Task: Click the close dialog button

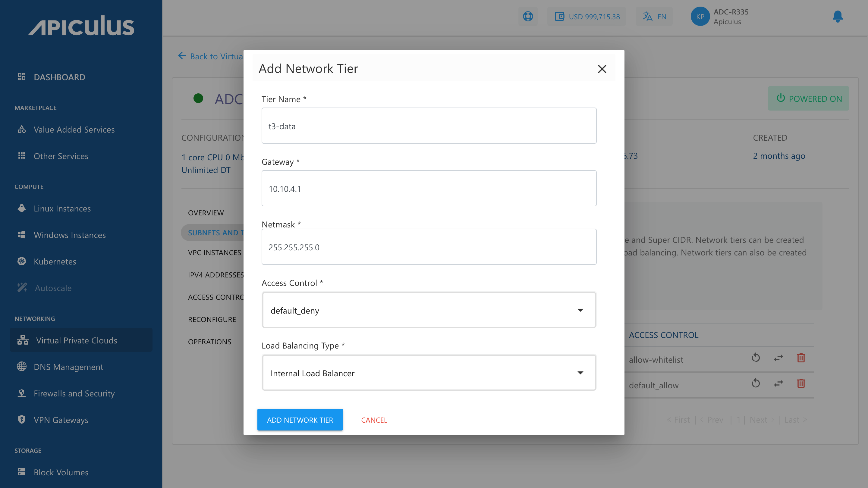Action: pos(602,68)
